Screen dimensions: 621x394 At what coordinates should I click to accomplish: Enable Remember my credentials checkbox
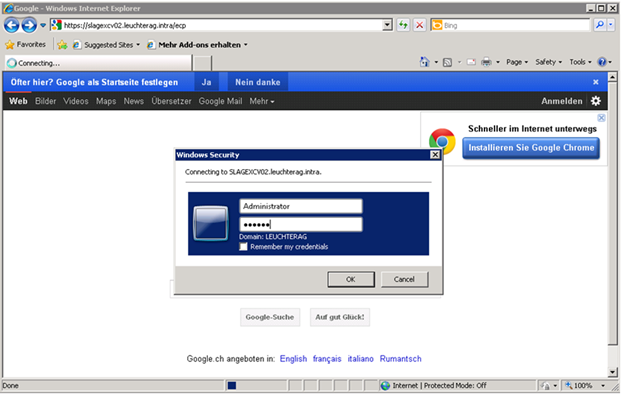tap(243, 247)
